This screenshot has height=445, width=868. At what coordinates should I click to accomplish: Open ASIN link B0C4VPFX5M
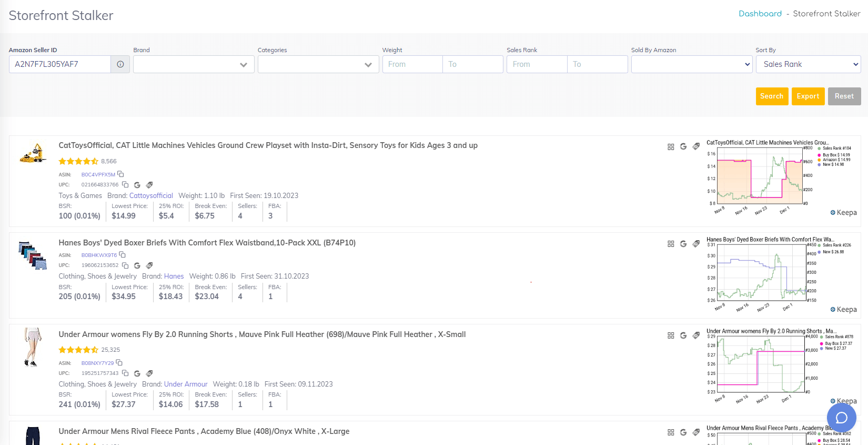click(98, 174)
